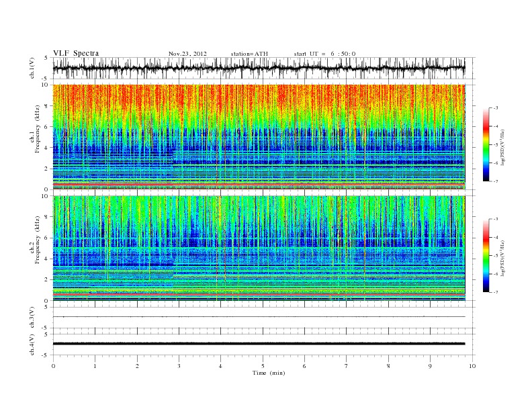Click the ch.2 spectrogram "6" kHz tick label
The width and height of the screenshot is (532, 411).
(x=46, y=238)
